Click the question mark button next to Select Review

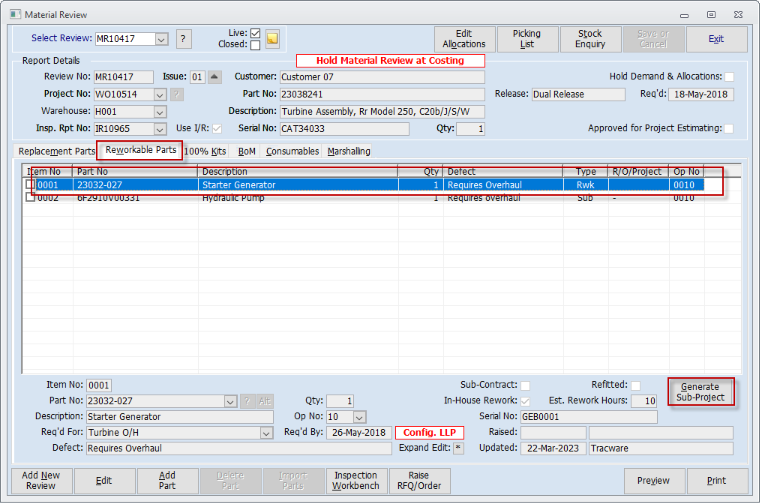183,39
